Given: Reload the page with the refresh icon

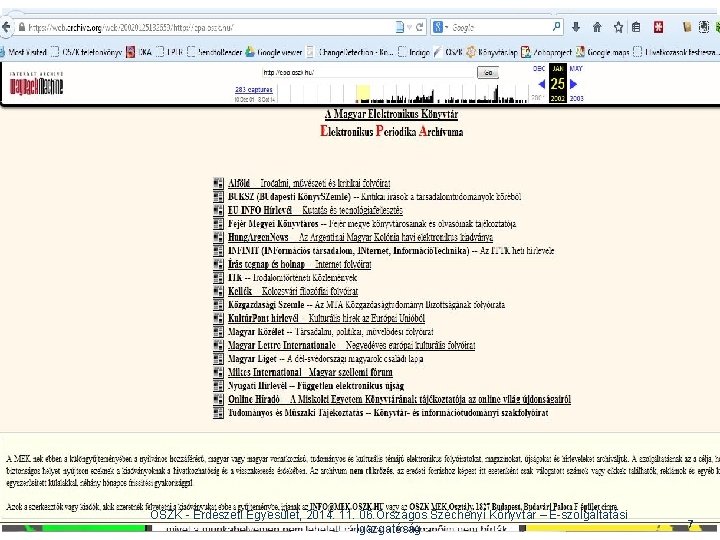Looking at the screenshot, I should click(419, 27).
